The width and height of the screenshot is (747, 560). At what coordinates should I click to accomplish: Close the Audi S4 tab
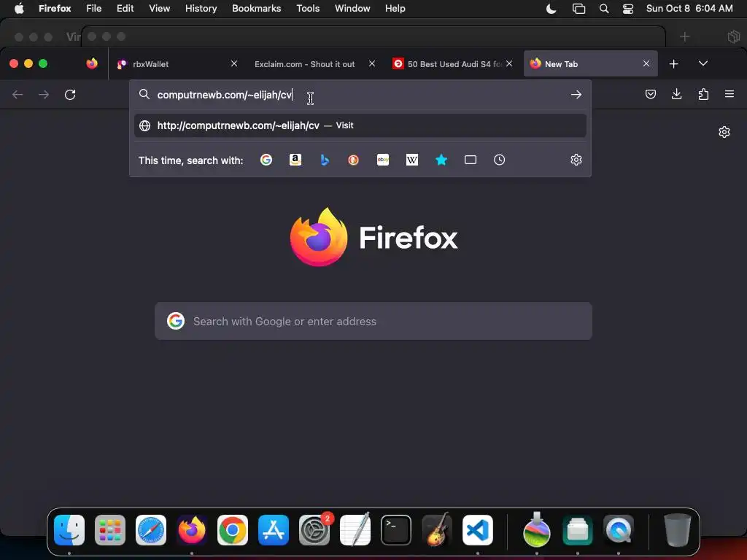(509, 64)
